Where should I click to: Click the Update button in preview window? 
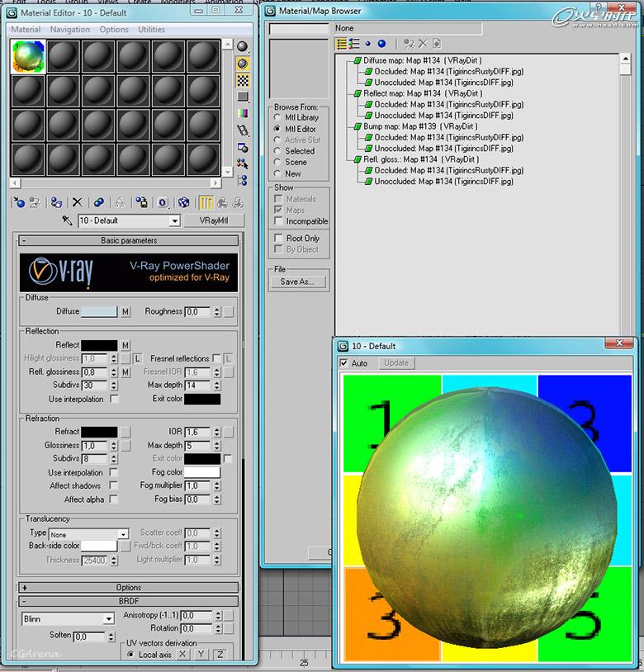396,363
